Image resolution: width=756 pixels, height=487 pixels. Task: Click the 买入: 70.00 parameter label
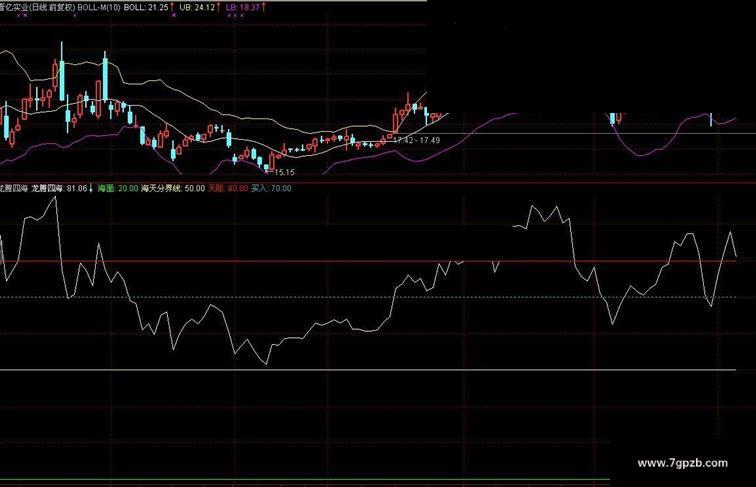pyautogui.click(x=271, y=188)
